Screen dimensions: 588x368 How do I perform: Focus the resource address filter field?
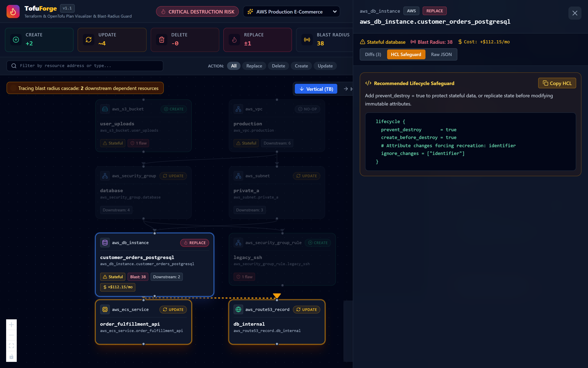tap(85, 66)
